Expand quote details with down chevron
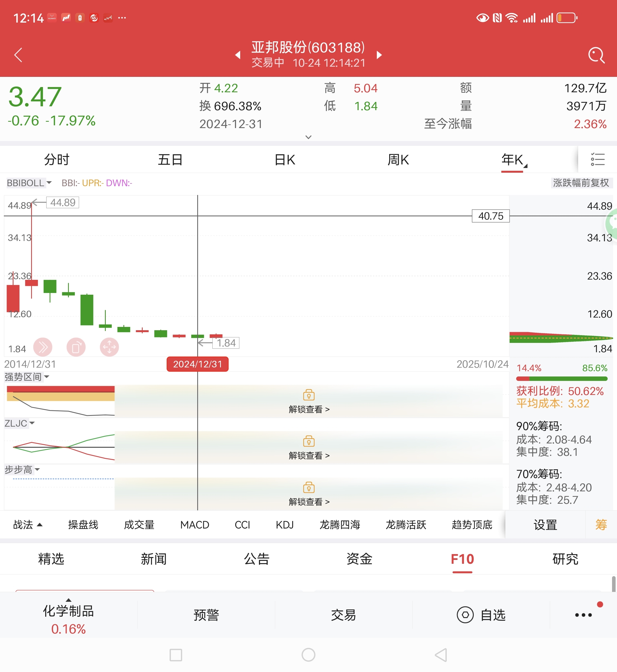The width and height of the screenshot is (617, 672). [x=308, y=137]
